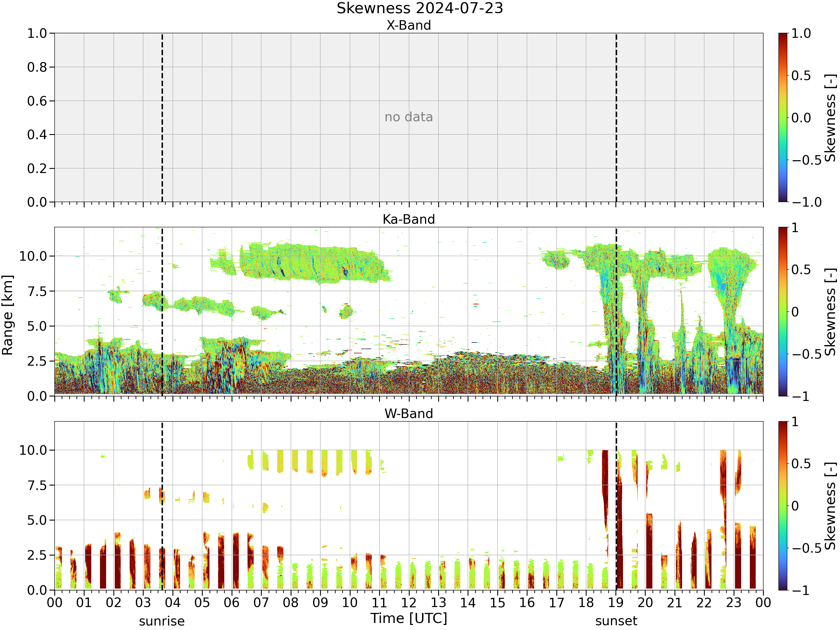Click the 'no data' text in X-Band panel
This screenshot has height=630, width=840.
click(409, 117)
